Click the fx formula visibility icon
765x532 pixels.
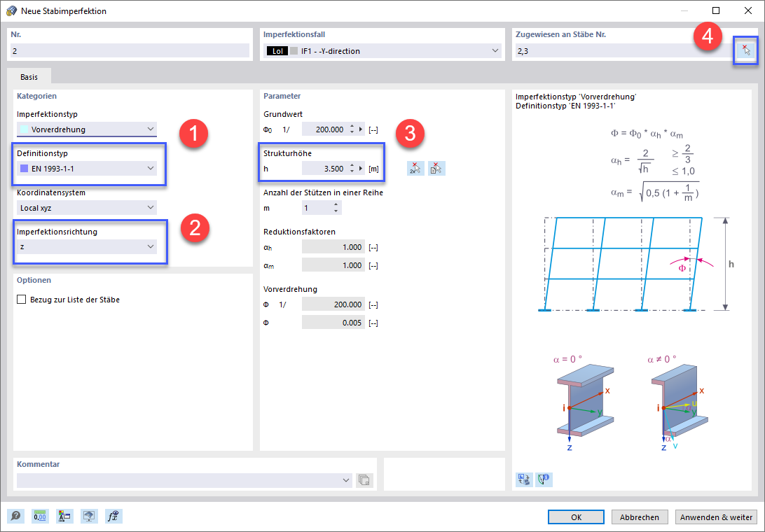113,517
